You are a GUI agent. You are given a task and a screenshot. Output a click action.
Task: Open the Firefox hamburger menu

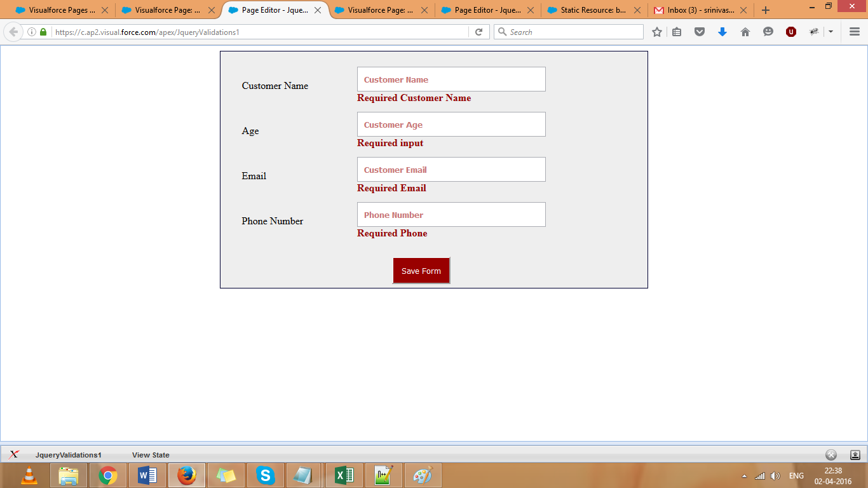(x=853, y=31)
